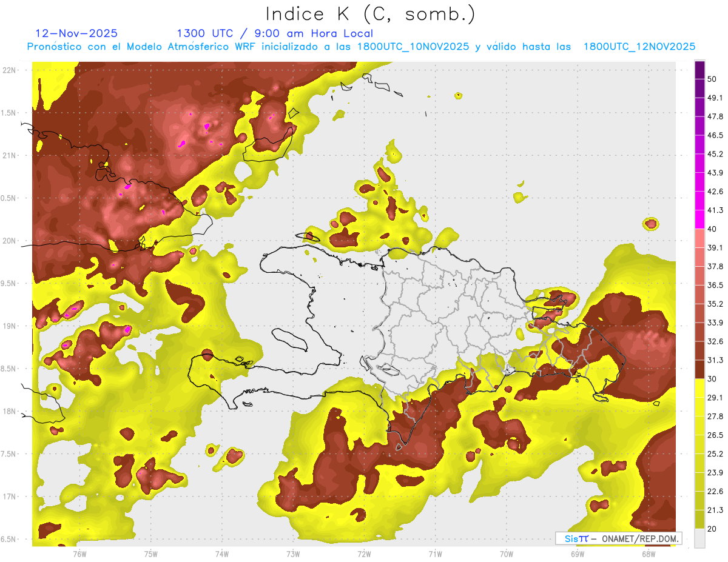Pick the dark brown colorbar segment between 30 and 31.3
The width and height of the screenshot is (728, 562).
coord(699,369)
